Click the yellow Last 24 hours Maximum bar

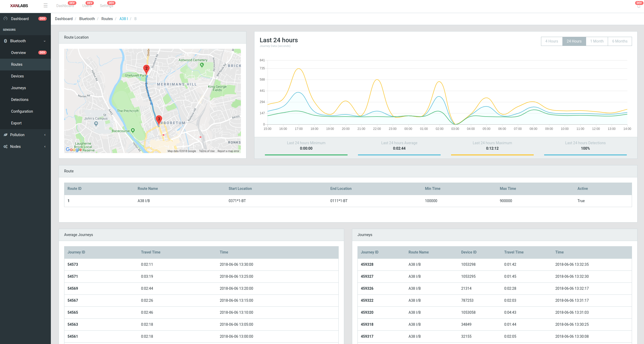tap(492, 155)
